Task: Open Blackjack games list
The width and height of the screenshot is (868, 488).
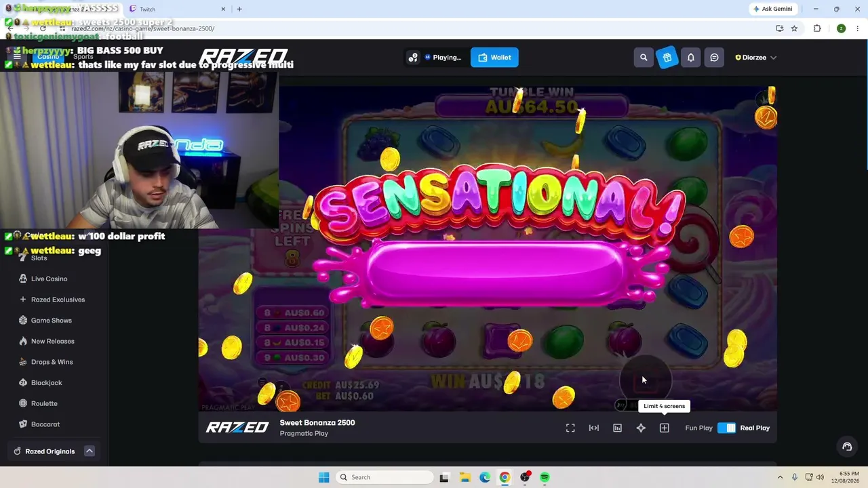Action: click(46, 382)
